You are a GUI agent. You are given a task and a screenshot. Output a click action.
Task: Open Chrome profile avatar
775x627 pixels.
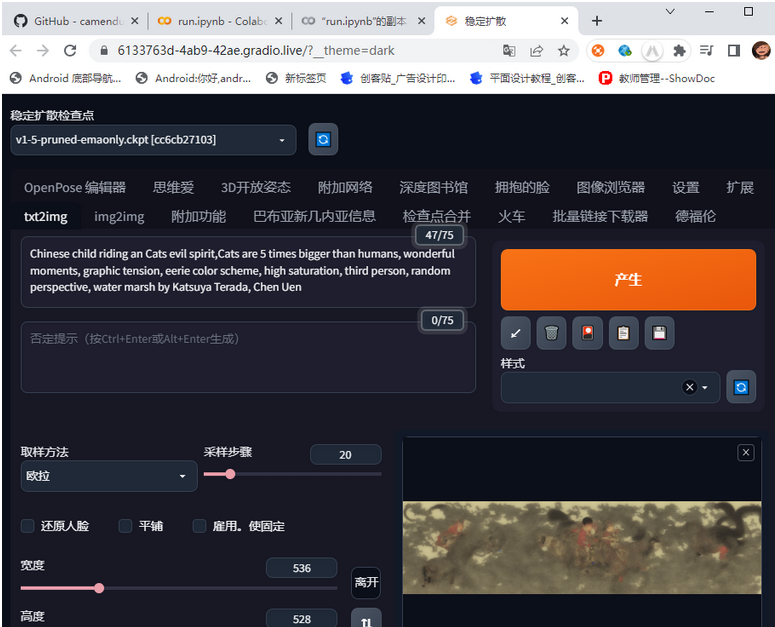(x=761, y=50)
